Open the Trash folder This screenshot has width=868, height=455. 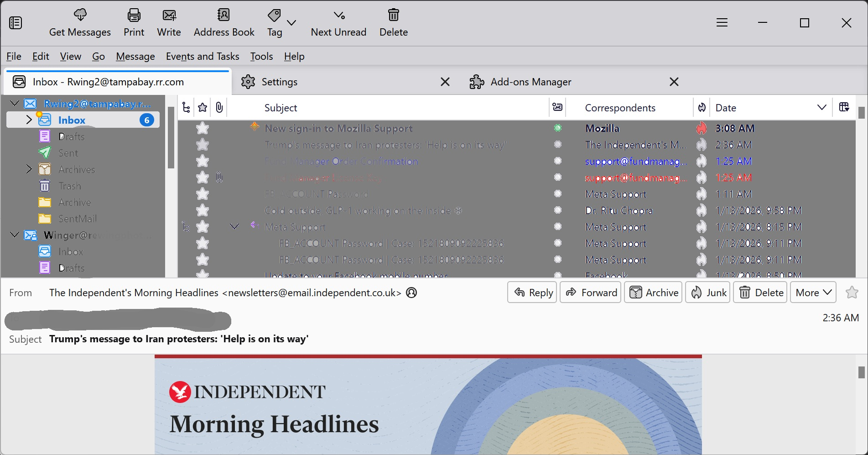point(69,186)
